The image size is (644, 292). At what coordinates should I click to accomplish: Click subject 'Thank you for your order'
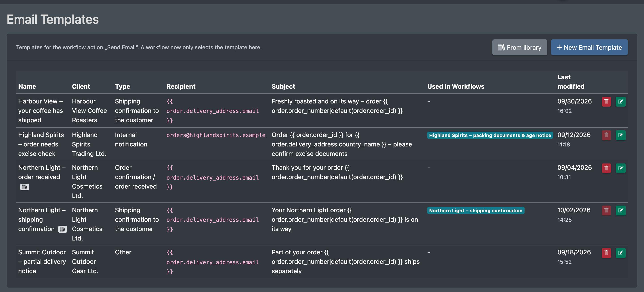pyautogui.click(x=337, y=172)
